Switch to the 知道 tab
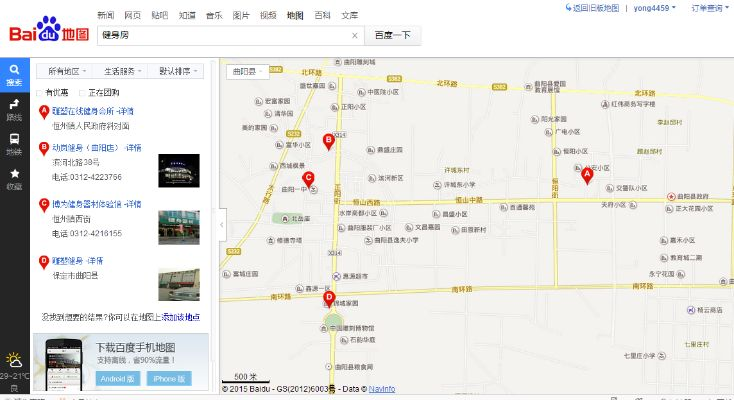Image resolution: width=734 pixels, height=400 pixels. tap(187, 15)
